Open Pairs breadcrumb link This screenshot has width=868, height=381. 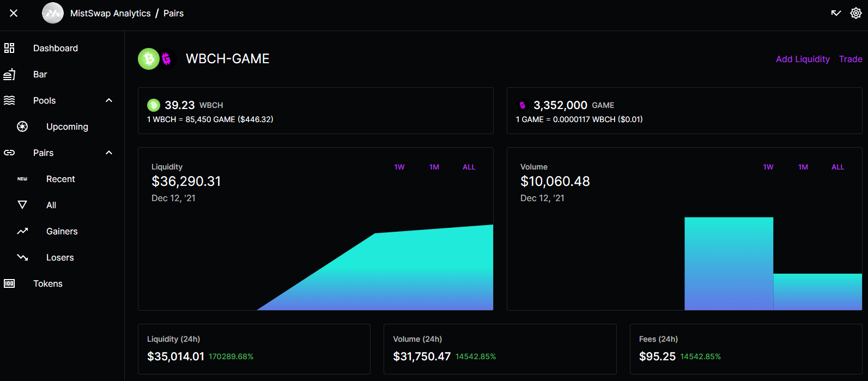click(173, 13)
